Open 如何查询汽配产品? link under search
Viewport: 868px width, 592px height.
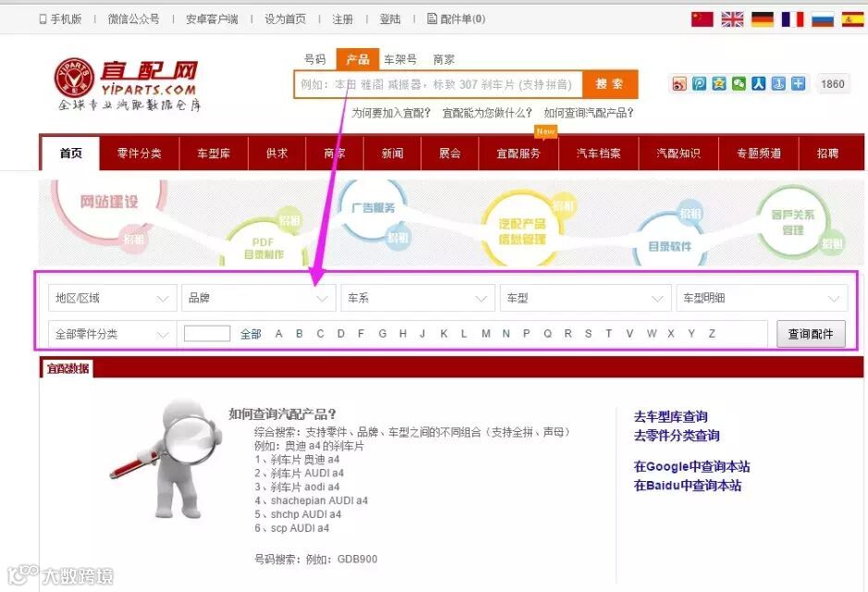click(589, 113)
